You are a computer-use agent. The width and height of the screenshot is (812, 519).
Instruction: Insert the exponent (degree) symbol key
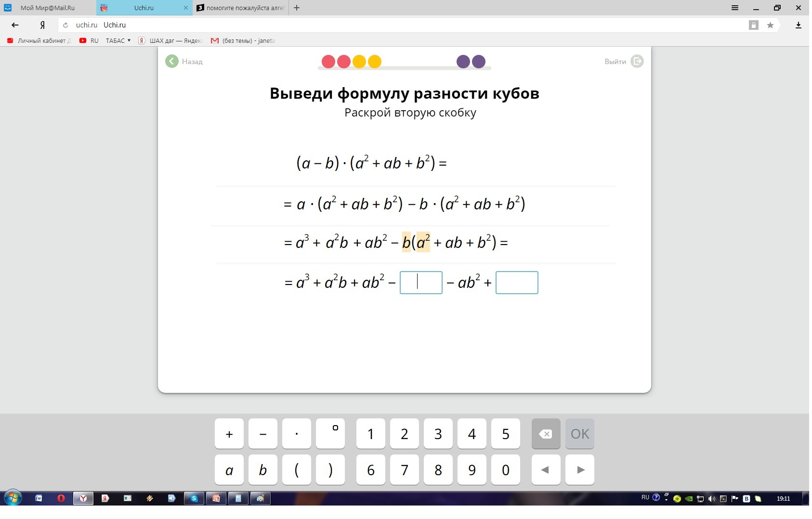tap(330, 434)
